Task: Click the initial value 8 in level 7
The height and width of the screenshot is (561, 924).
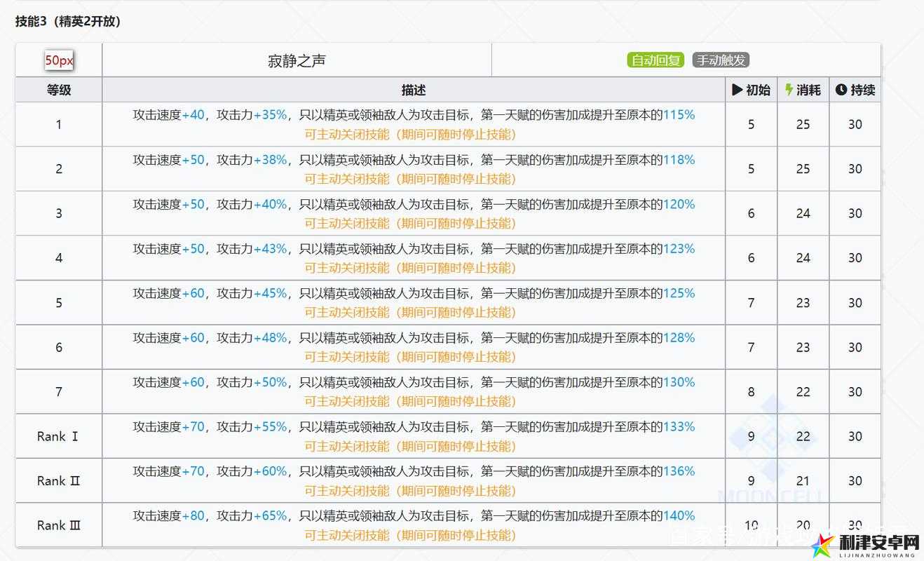Action: point(751,392)
